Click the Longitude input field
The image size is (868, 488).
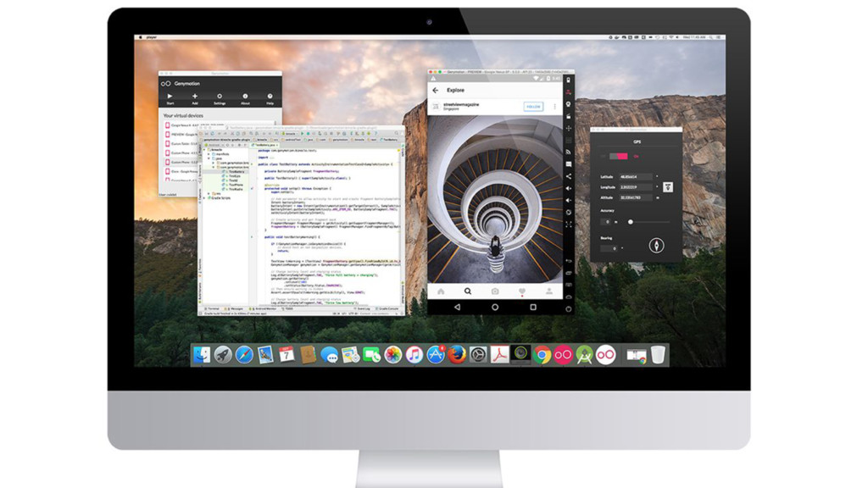[x=637, y=187]
